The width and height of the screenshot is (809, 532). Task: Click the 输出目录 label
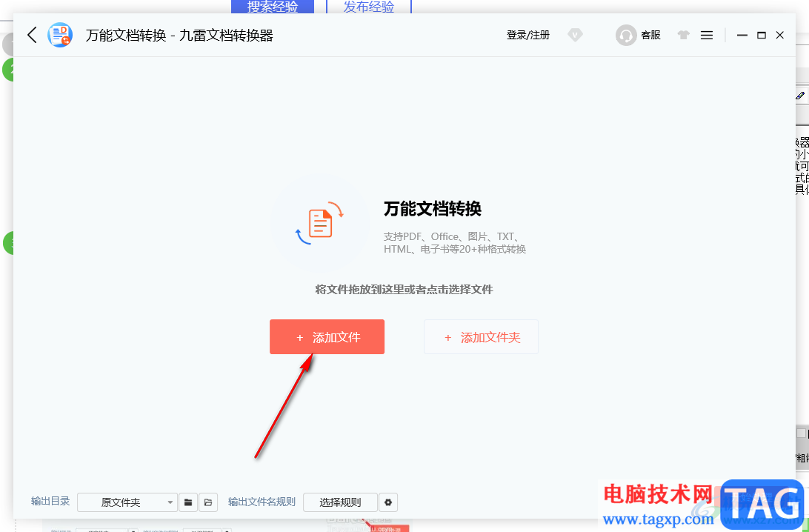pos(50,502)
